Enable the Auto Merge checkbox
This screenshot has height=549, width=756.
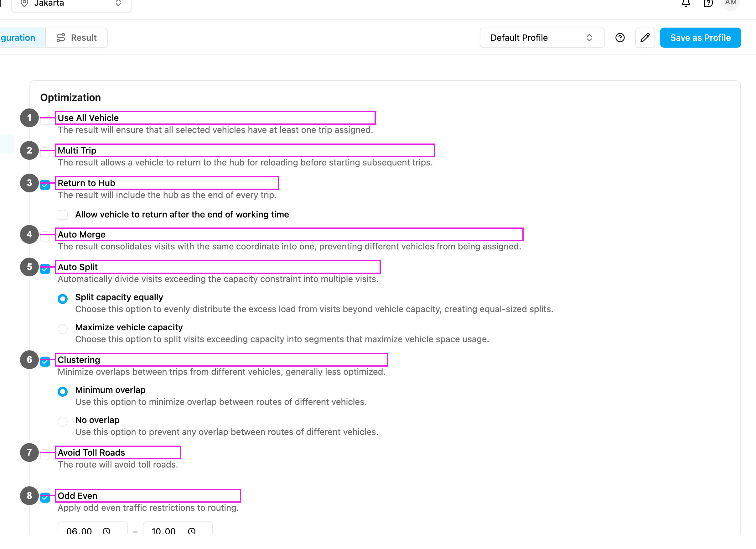coord(45,236)
